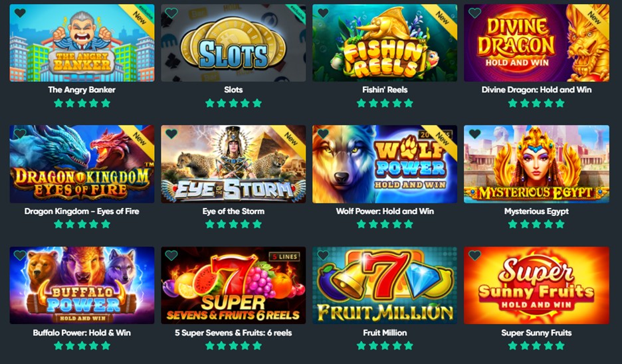
Task: Launch Fishin' Reels game image
Action: tap(385, 43)
